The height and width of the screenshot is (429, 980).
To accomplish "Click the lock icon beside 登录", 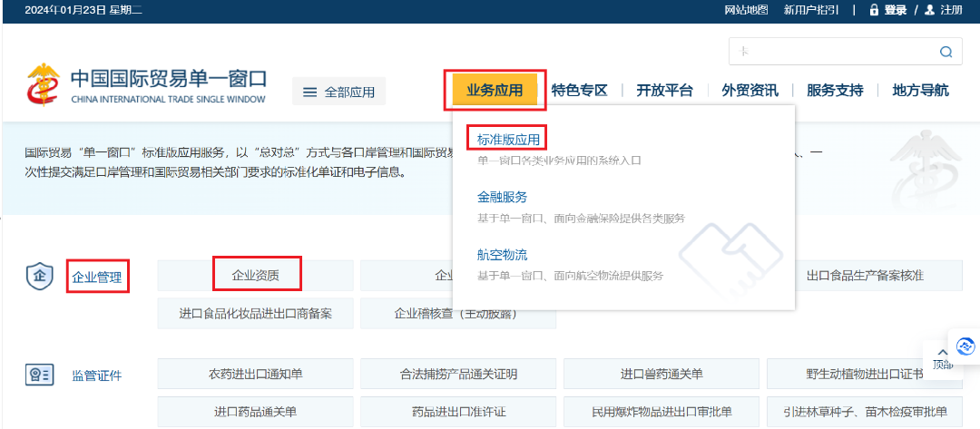I will [874, 10].
